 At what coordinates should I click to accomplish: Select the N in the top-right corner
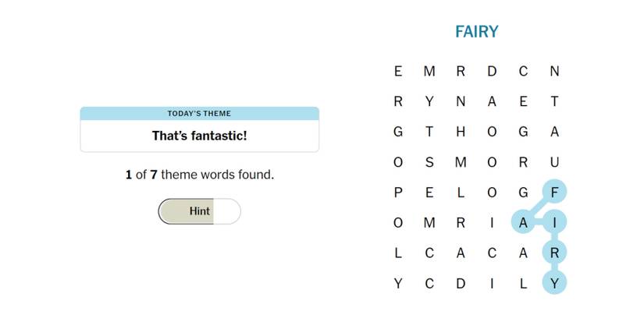(554, 72)
